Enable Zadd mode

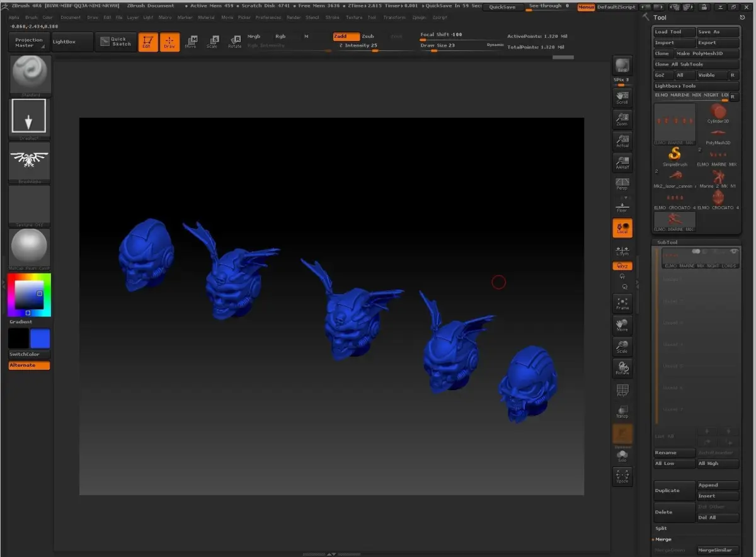346,37
